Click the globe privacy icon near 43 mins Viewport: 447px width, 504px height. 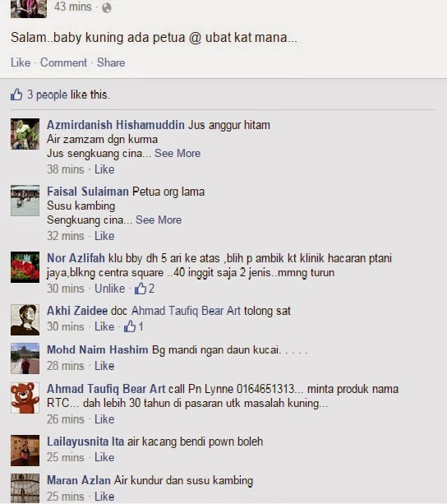(x=107, y=8)
